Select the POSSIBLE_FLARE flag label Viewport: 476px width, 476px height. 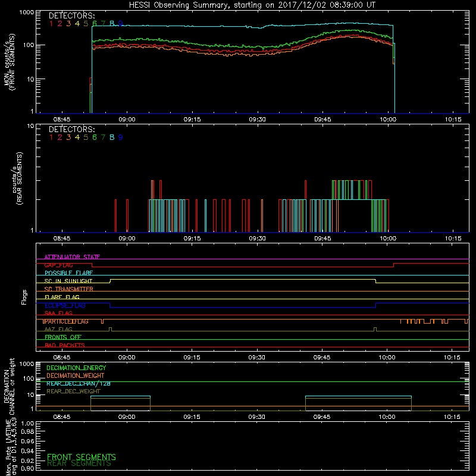tap(68, 273)
